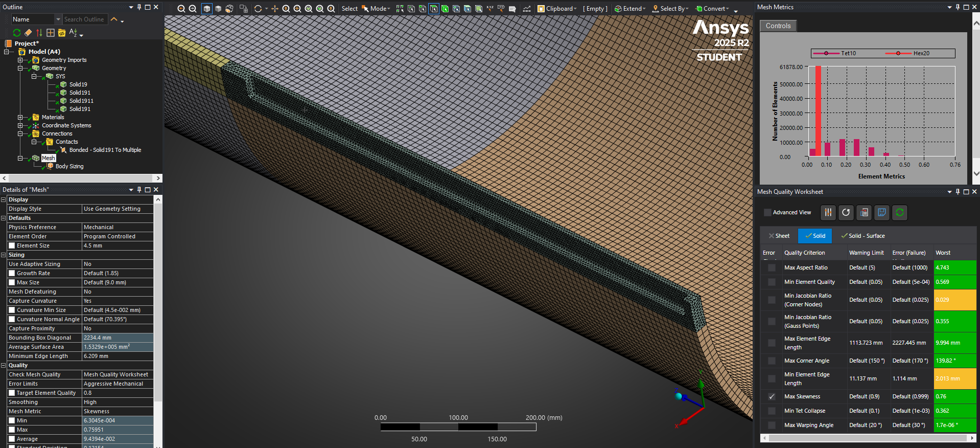Click the Geometry Imports item

tap(64, 60)
